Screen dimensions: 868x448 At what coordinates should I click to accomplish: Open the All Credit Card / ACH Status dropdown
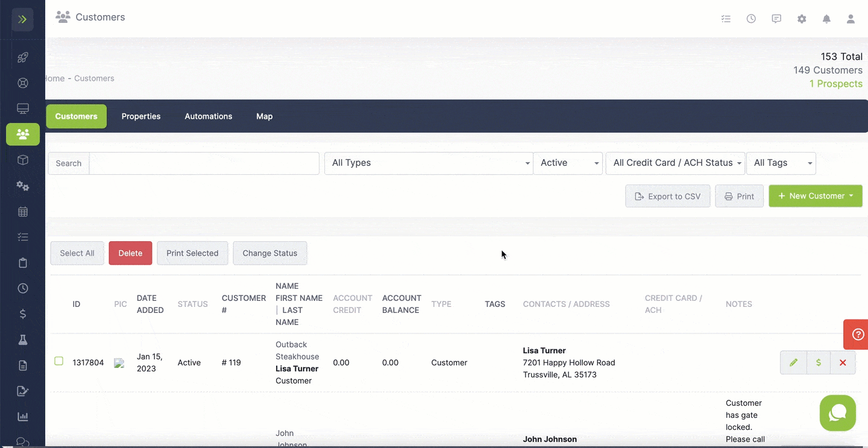coord(675,163)
